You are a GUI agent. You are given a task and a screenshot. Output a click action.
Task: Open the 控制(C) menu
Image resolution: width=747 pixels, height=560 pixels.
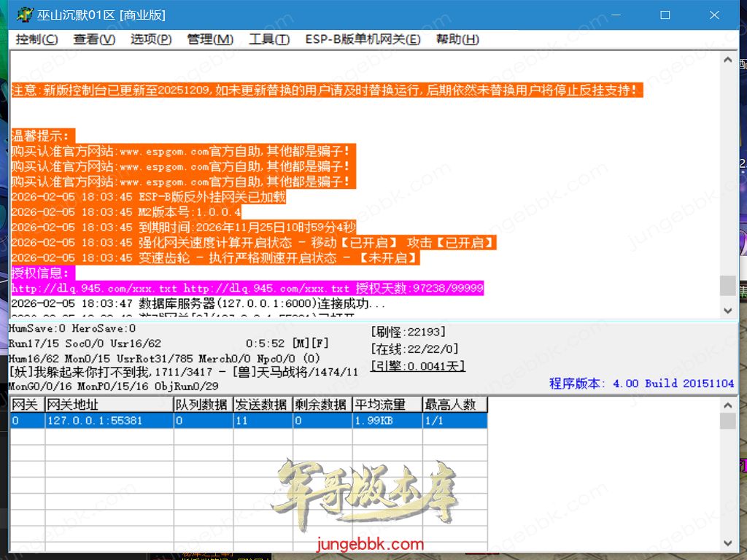pos(36,39)
